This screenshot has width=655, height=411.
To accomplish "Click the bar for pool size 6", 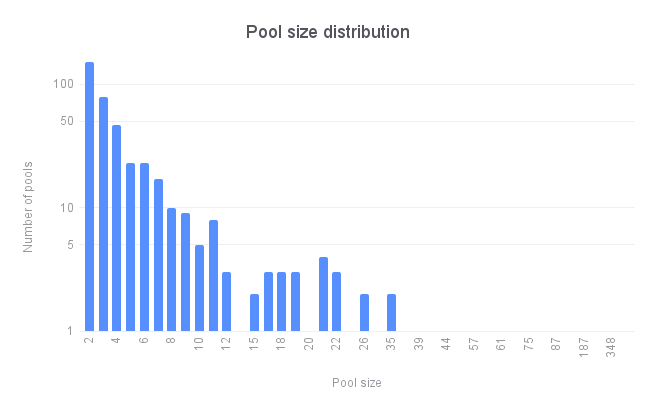I will (x=145, y=247).
